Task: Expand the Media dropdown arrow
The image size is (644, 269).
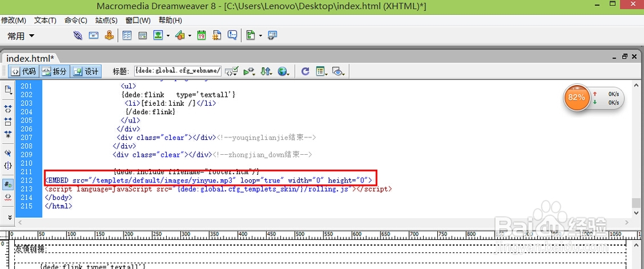Action: pos(189,36)
